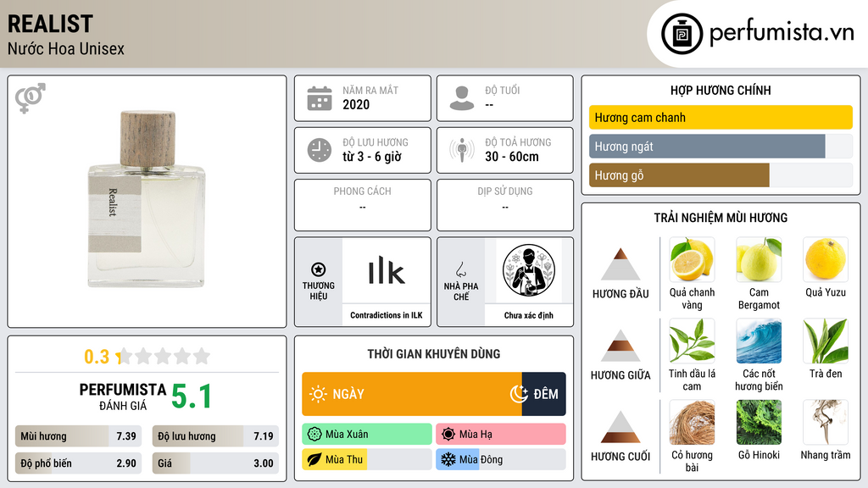This screenshot has width=868, height=488.
Task: Click the Ngày daytime usage bar
Action: coord(412,394)
